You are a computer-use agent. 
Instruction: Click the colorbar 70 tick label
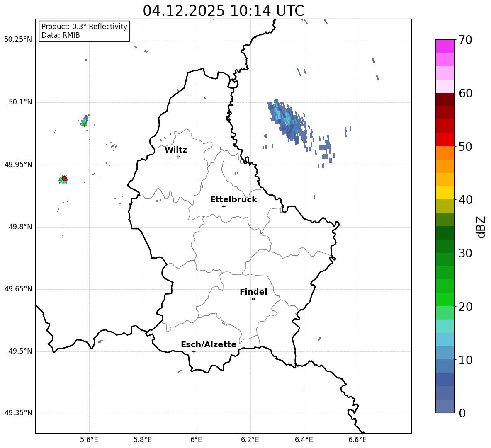(465, 40)
